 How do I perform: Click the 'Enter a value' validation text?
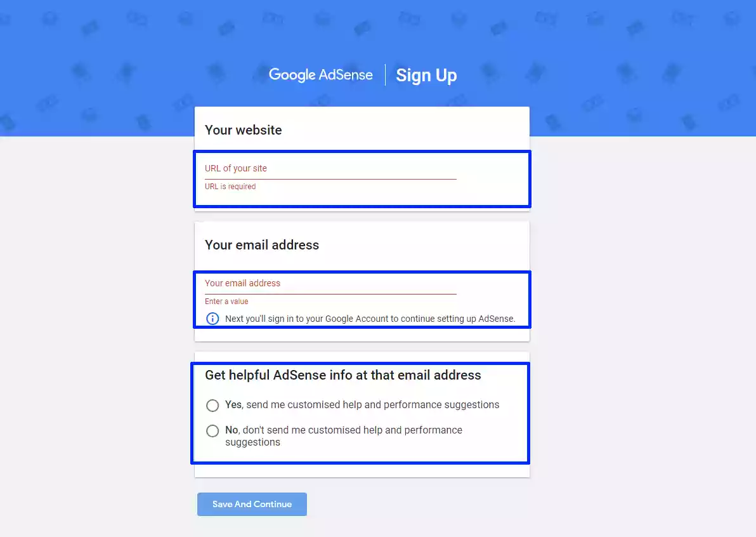226,301
